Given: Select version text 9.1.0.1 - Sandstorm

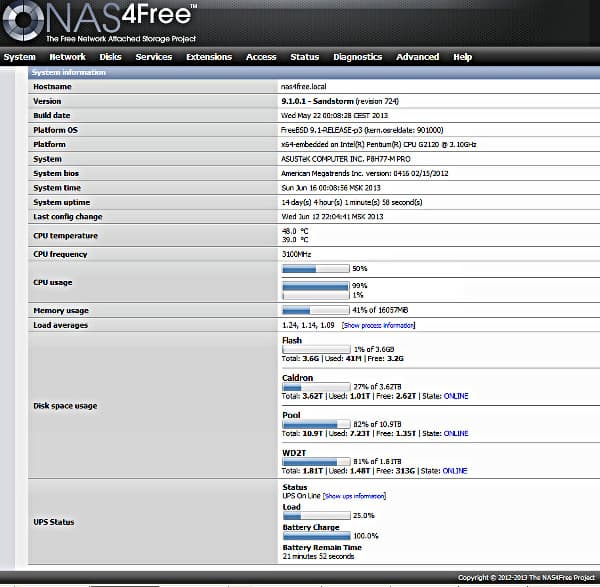Looking at the screenshot, I should point(317,101).
